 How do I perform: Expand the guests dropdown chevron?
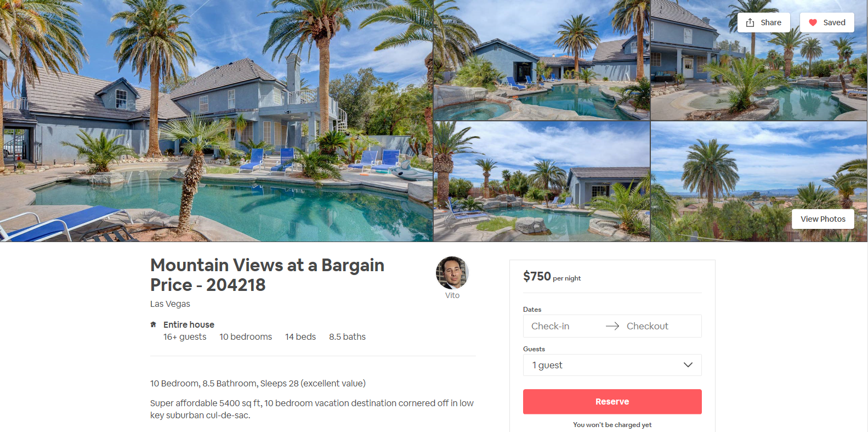(688, 365)
